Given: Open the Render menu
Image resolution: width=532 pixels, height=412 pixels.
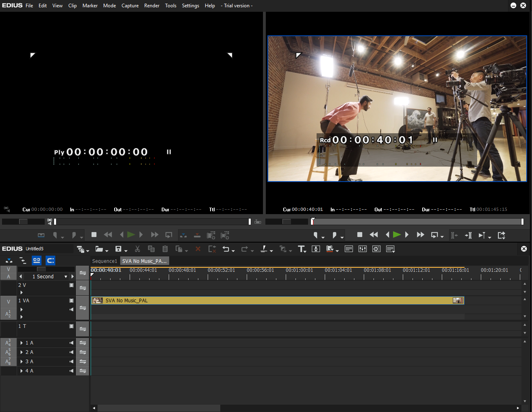Looking at the screenshot, I should coord(152,6).
